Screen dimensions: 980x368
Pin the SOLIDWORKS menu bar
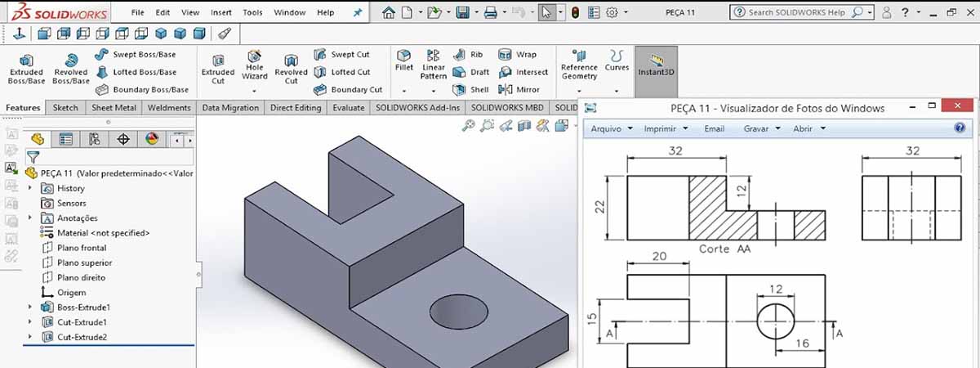pos(357,13)
